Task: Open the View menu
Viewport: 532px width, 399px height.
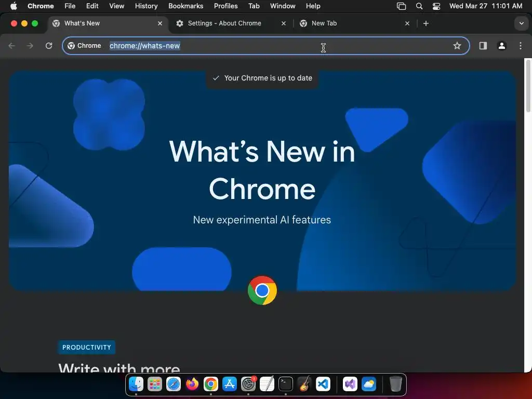Action: point(117,6)
